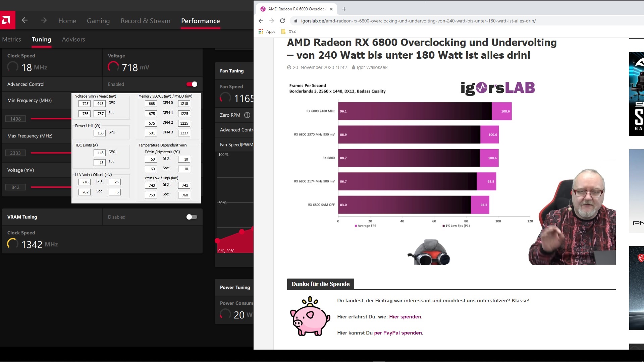Click the per PayPal spenden link
Screen dimensions: 644x362
398,333
